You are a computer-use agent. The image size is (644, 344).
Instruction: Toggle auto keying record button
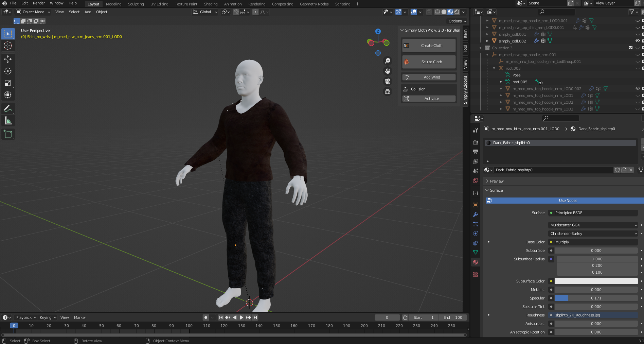(206, 317)
